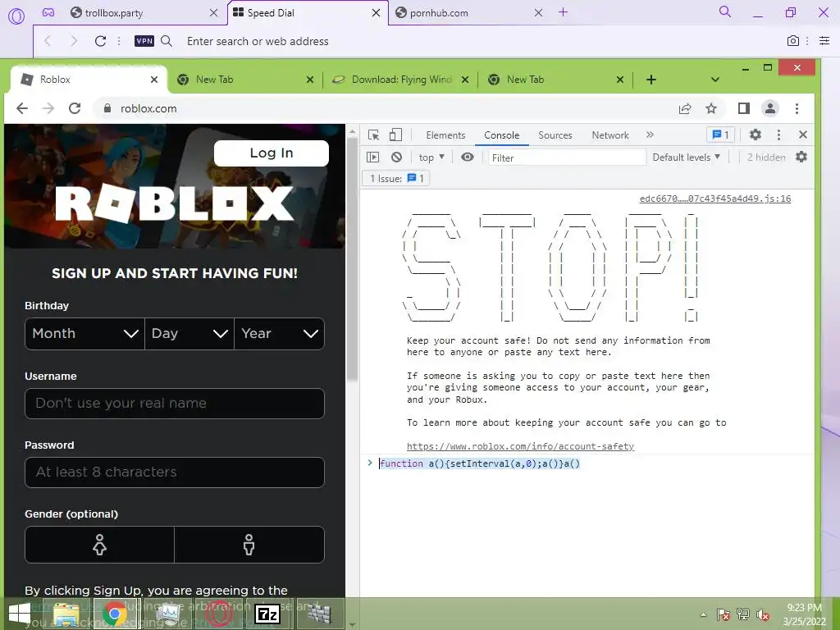
Task: Expand more DevTools tabs chevron
Action: tap(650, 135)
